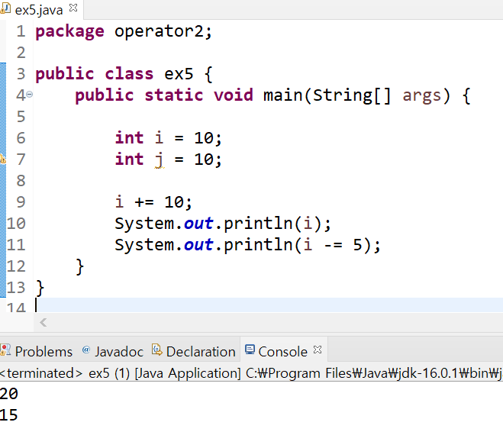Viewport: 503px width, 448px height.
Task: Click italic 'out' on line 11
Action: point(198,245)
